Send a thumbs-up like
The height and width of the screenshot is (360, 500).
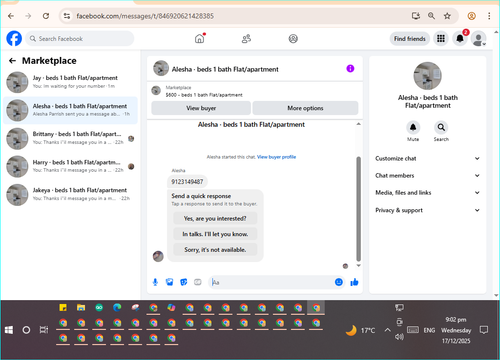coord(354,282)
